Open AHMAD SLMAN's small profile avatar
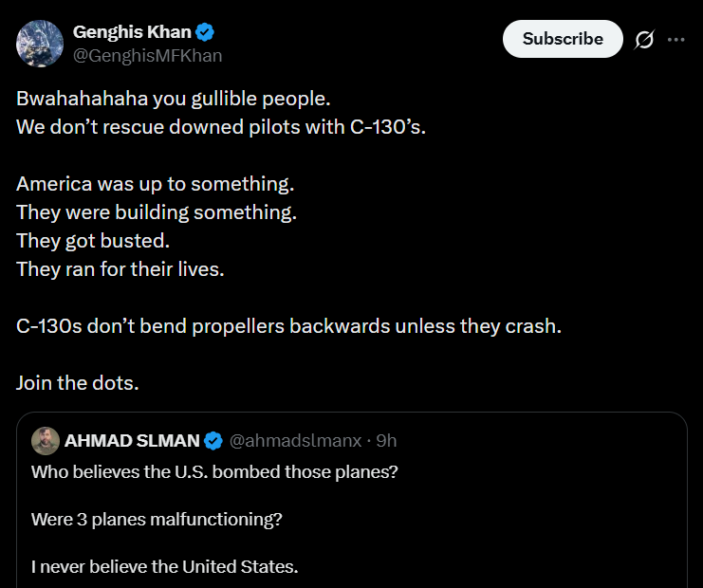Image resolution: width=703 pixels, height=588 pixels. point(46,441)
